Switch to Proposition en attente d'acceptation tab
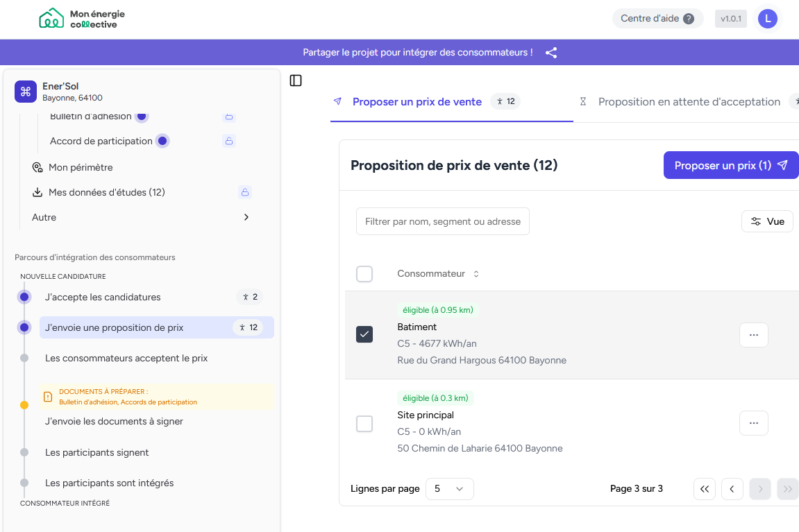The image size is (799, 532). pyautogui.click(x=689, y=102)
